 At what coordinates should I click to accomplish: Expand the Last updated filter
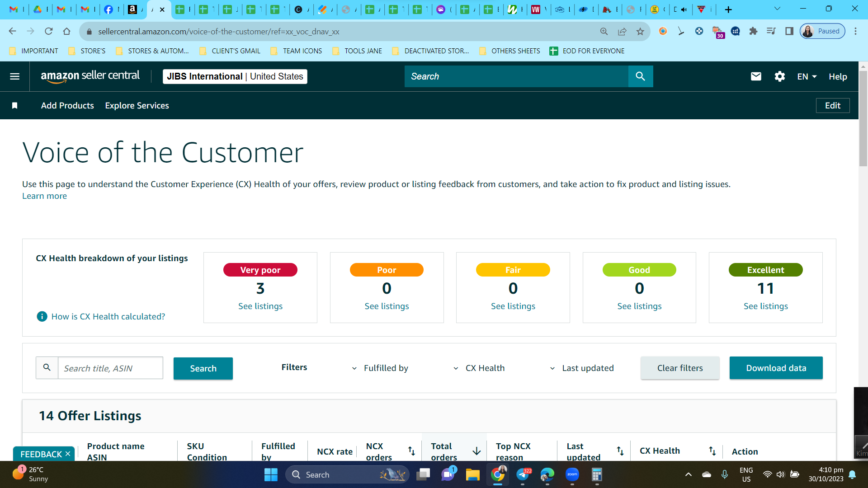(581, 368)
